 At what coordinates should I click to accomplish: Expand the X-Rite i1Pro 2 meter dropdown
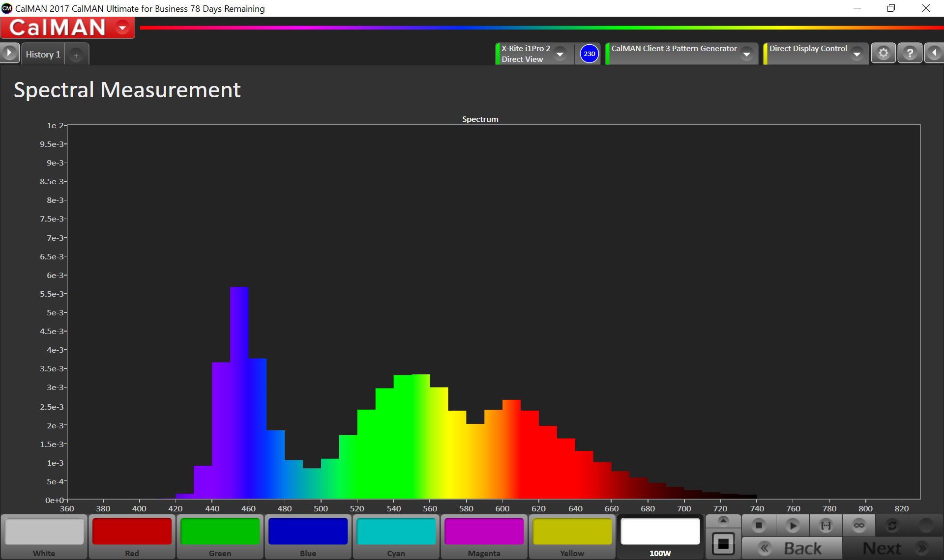tap(560, 54)
